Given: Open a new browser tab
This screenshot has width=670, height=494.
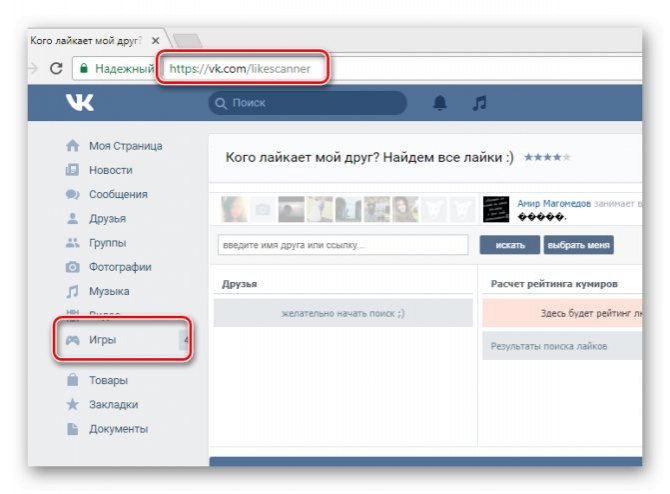Looking at the screenshot, I should [187, 41].
